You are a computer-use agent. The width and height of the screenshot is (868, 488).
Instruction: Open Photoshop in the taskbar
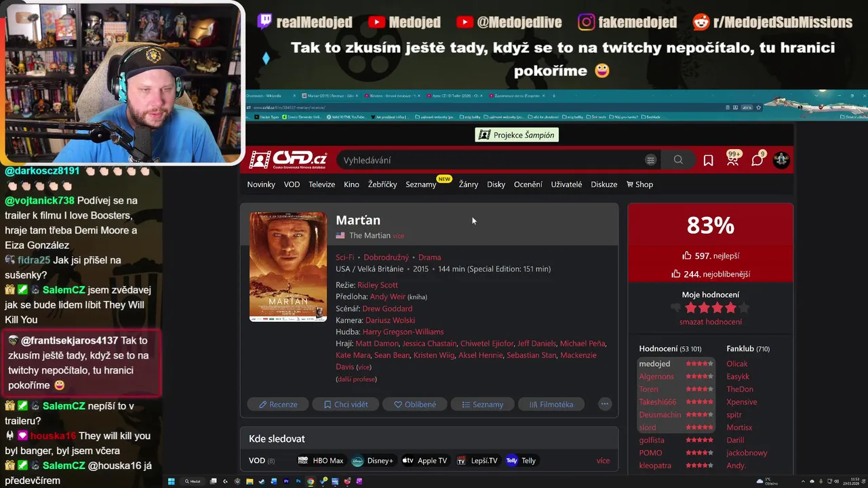pyautogui.click(x=298, y=481)
